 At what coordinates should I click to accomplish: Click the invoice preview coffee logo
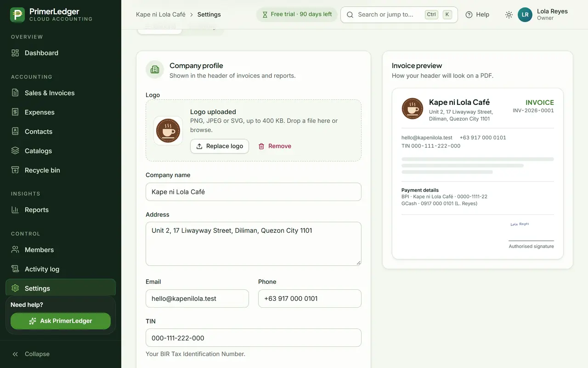click(x=413, y=109)
